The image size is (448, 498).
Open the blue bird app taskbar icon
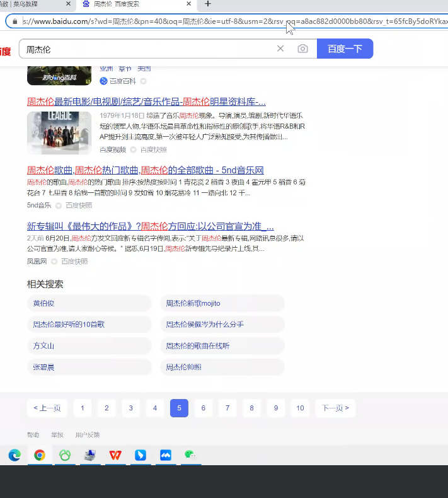(141, 455)
